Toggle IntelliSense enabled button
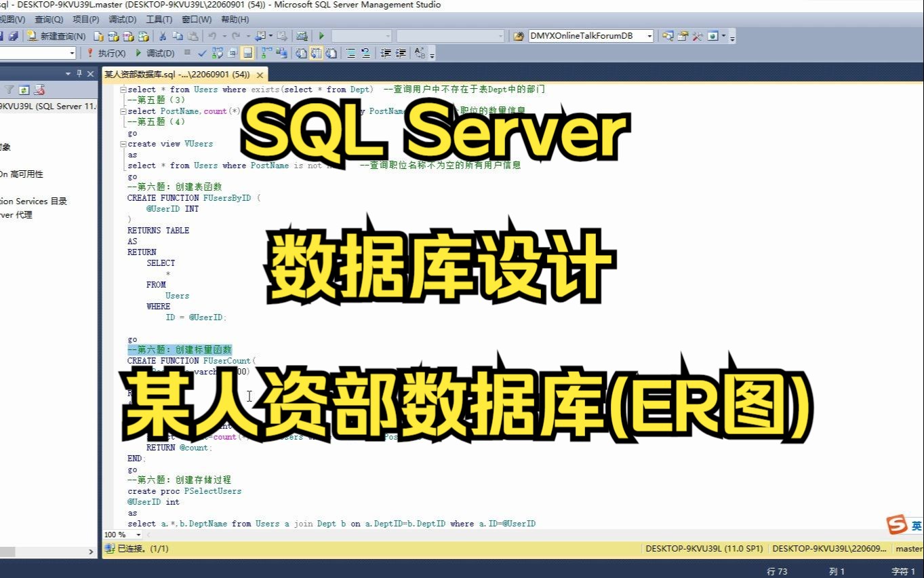The width and height of the screenshot is (924, 578). [x=248, y=53]
